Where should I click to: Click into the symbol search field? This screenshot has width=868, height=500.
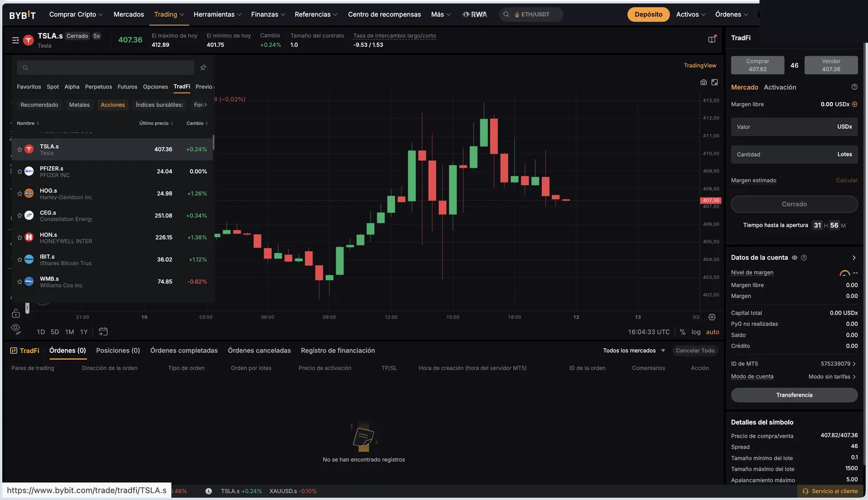105,68
